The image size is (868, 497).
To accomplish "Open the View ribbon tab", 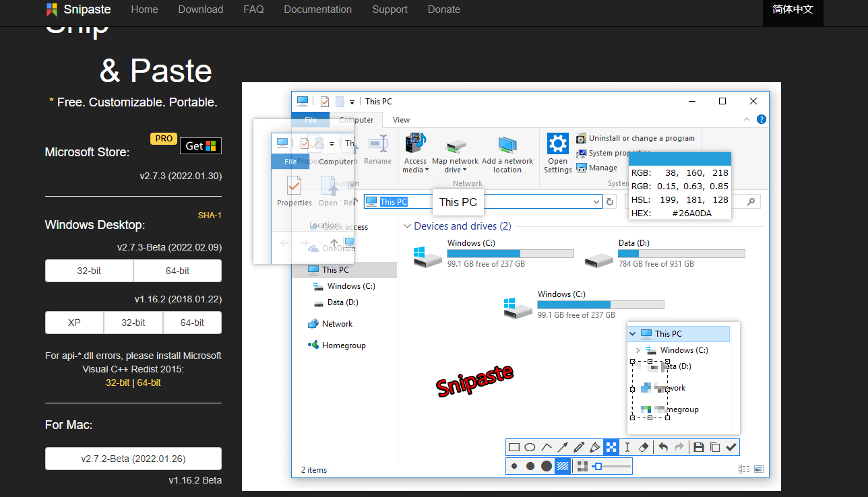I will point(401,120).
